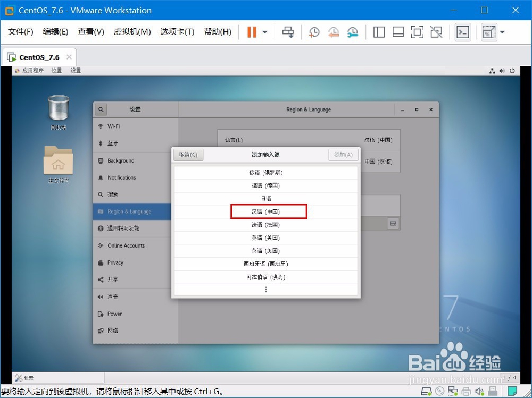Click the stretch guest display icon
The height and width of the screenshot is (398, 532).
coord(489,32)
